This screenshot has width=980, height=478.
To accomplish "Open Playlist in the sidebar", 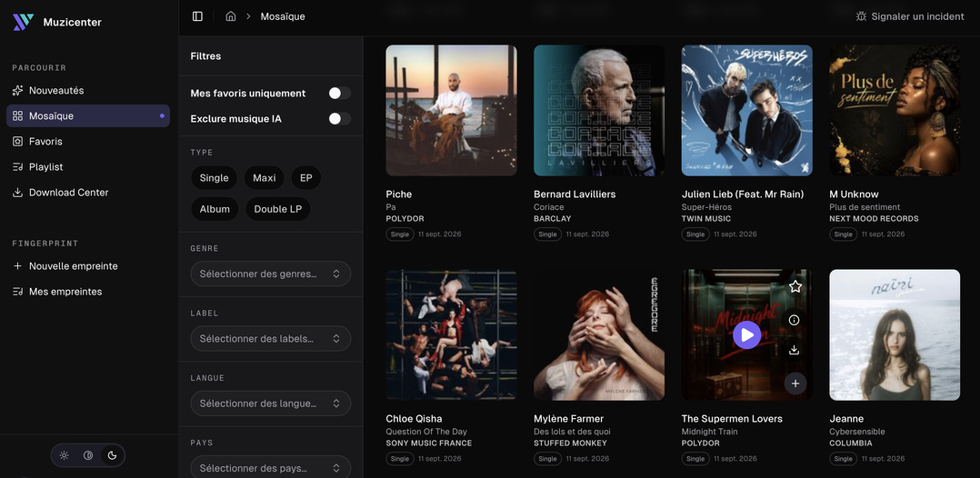I will coord(88,167).
